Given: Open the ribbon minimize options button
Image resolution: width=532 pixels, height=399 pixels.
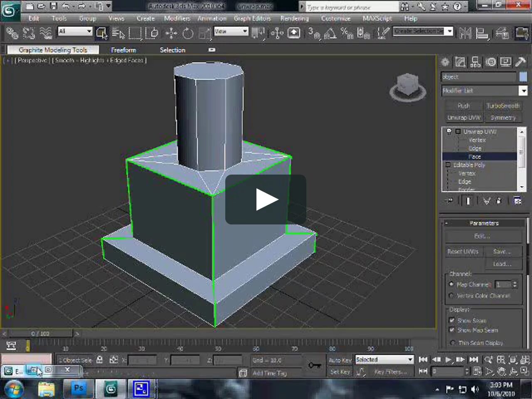Looking at the screenshot, I should 212,50.
